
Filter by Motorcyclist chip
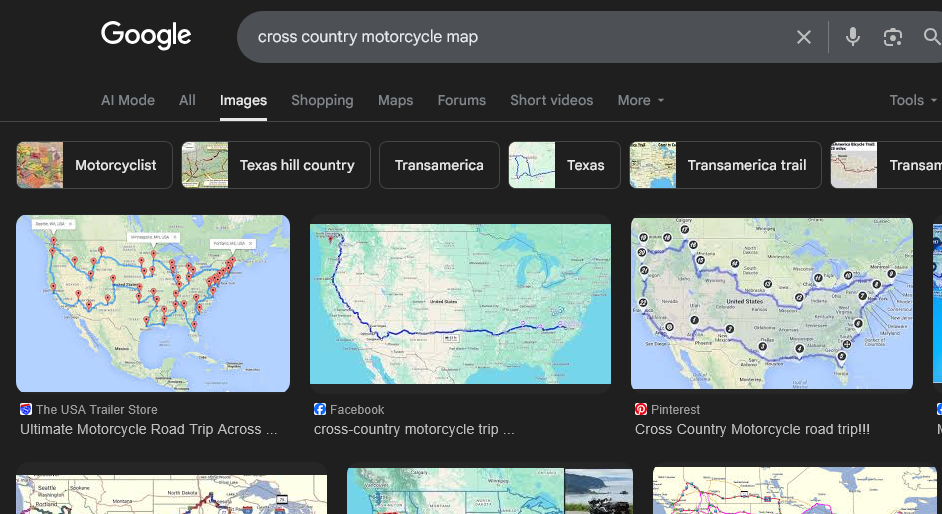(94, 165)
